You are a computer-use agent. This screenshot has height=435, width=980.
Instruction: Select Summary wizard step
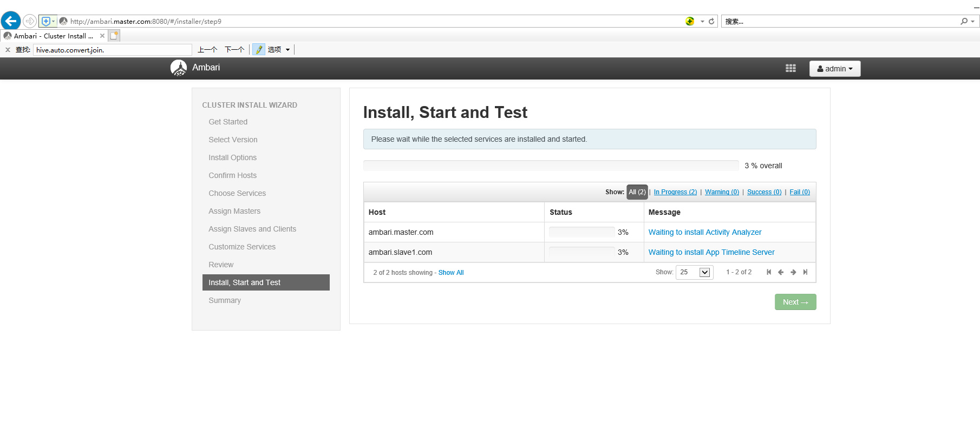(225, 300)
